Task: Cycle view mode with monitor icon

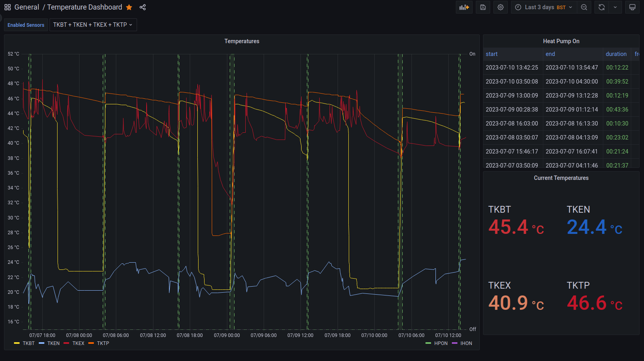Action: (632, 7)
